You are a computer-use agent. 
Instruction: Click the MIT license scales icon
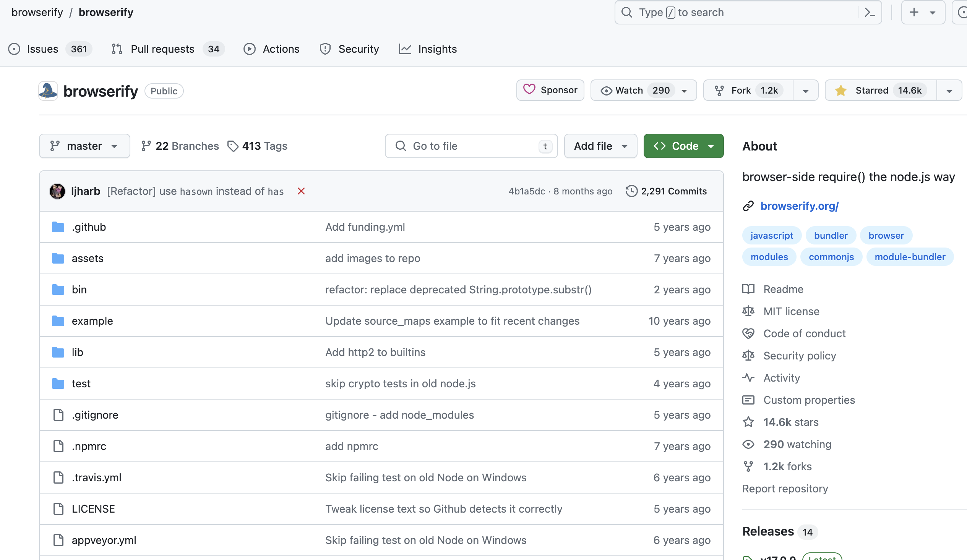click(748, 311)
